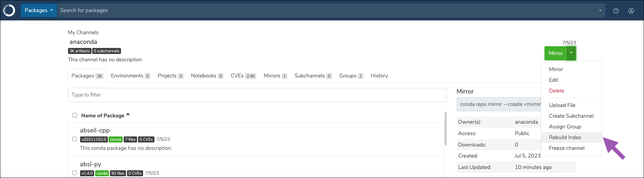Click the Downloads value 0
The image size is (644, 178).
517,145
